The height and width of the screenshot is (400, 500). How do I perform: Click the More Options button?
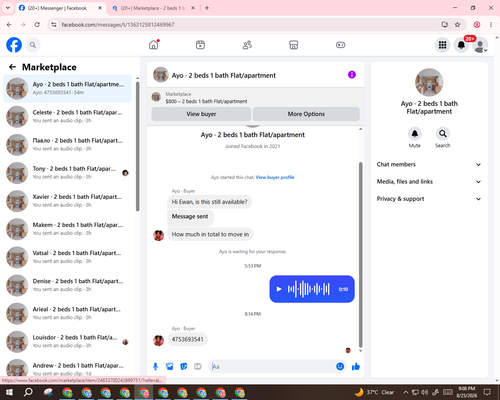[x=306, y=114]
